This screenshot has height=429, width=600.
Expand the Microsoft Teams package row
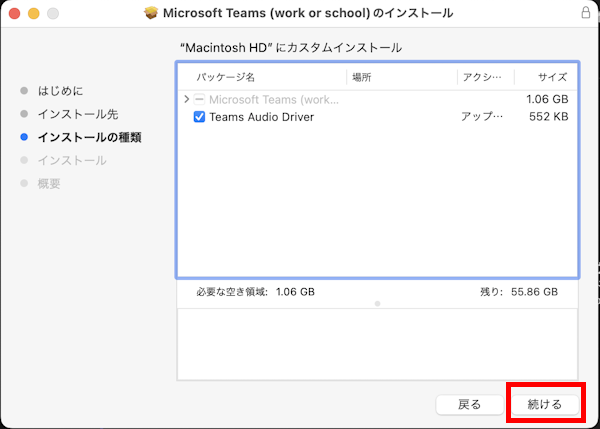(x=186, y=100)
